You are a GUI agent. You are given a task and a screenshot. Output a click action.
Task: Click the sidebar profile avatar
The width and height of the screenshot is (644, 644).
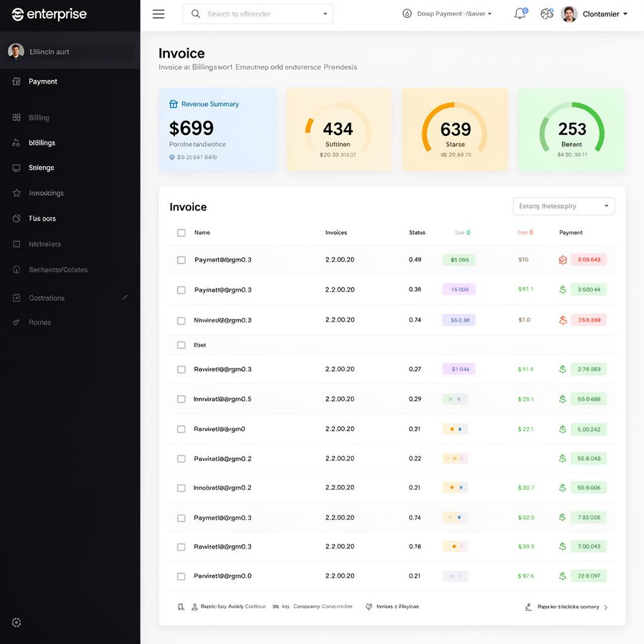tap(16, 52)
